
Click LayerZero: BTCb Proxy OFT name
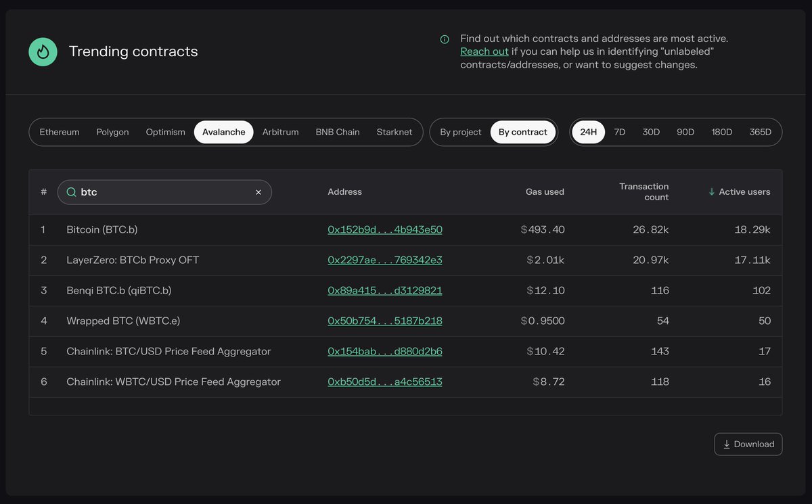click(133, 260)
